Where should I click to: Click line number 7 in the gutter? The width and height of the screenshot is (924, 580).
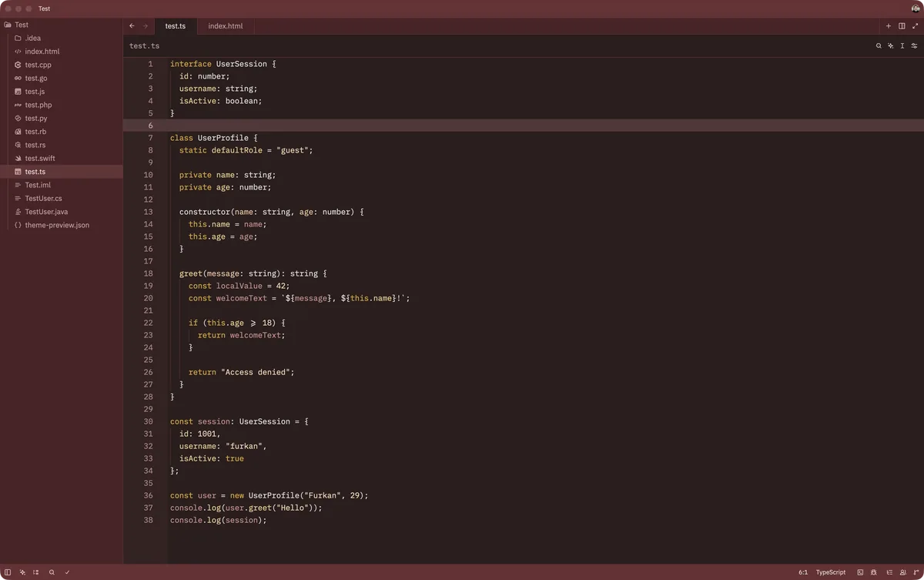click(151, 138)
